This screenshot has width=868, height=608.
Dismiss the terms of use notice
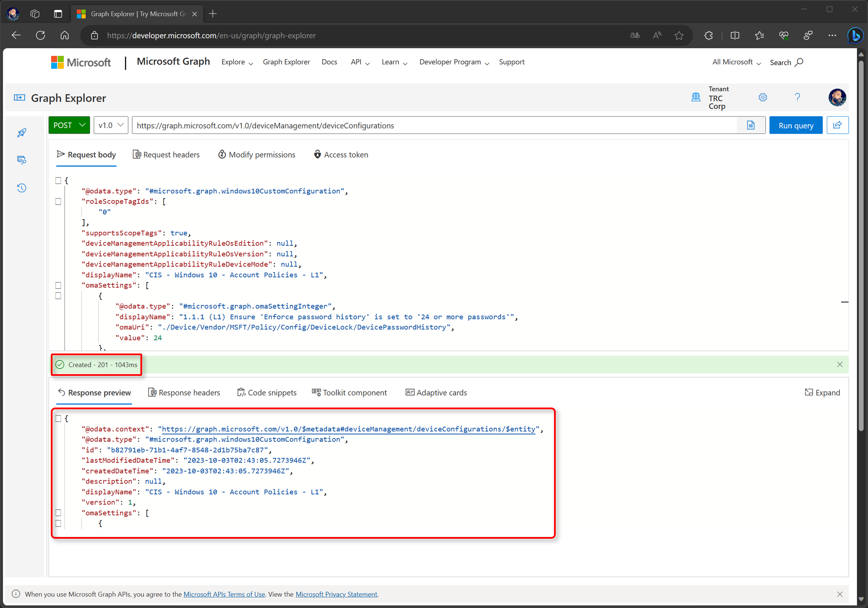click(840, 594)
